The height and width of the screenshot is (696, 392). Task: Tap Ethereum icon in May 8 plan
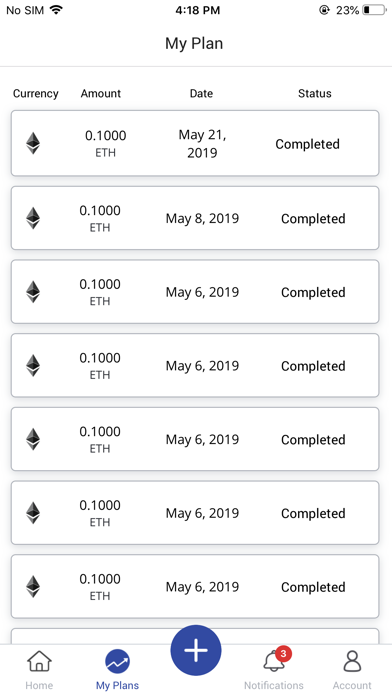[x=33, y=218]
